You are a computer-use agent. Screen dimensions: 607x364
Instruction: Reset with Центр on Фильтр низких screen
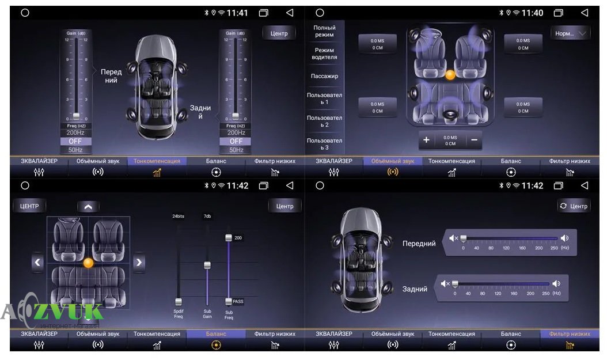click(x=574, y=206)
